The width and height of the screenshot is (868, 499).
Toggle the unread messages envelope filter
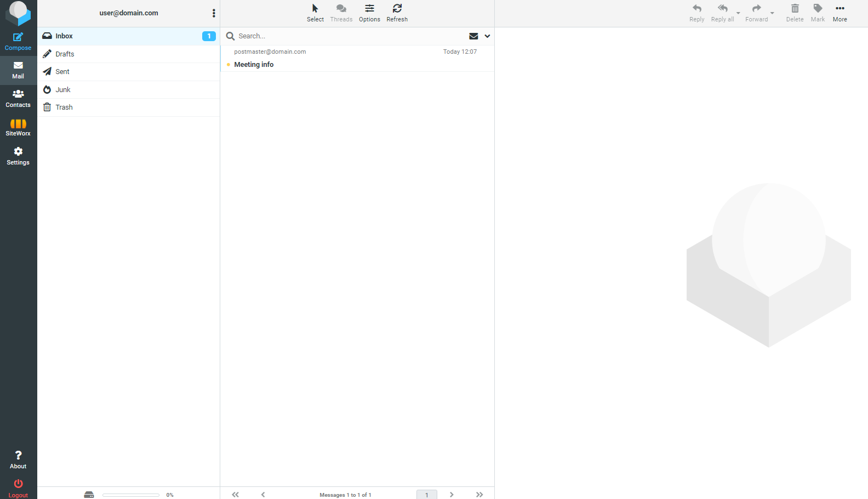[473, 36]
